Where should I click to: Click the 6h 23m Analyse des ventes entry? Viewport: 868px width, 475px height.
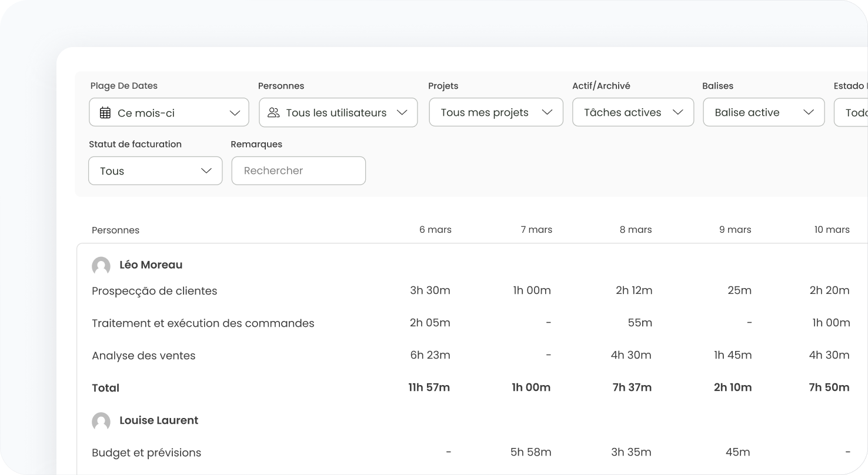(430, 355)
